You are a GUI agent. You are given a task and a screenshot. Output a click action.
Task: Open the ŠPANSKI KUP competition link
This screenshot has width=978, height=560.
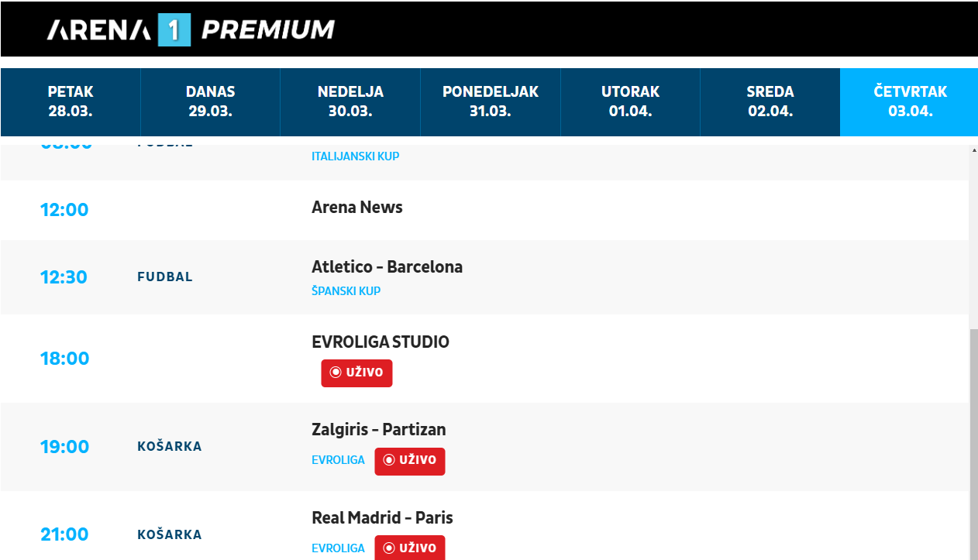[346, 291]
